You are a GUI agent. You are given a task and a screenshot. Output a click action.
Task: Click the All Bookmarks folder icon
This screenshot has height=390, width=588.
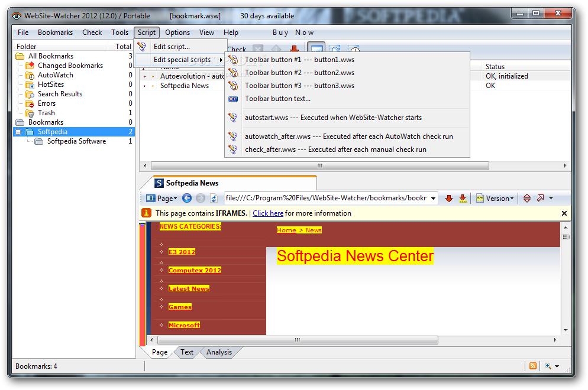coord(20,56)
